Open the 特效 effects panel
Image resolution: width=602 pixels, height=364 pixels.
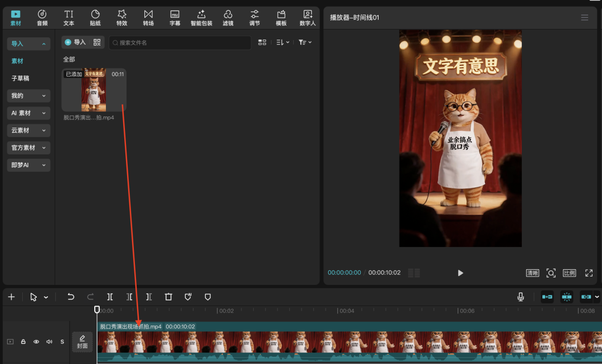point(122,18)
